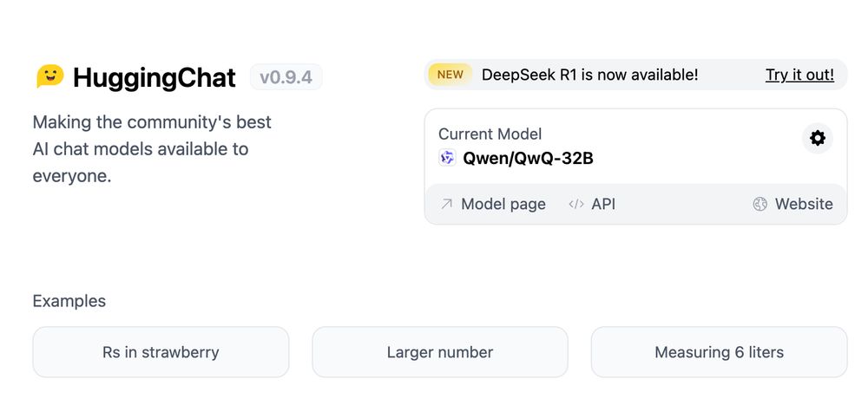Select the 'Rs in strawberry' example
Viewport: 868px width, 412px height.
161,352
